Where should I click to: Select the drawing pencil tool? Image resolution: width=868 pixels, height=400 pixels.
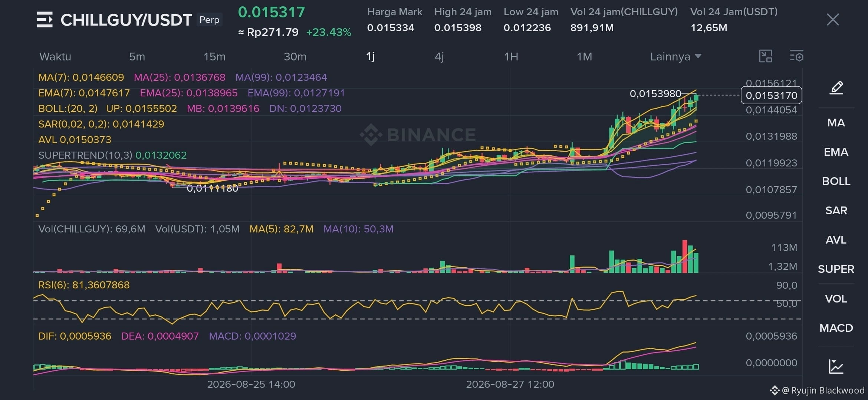[x=836, y=88]
